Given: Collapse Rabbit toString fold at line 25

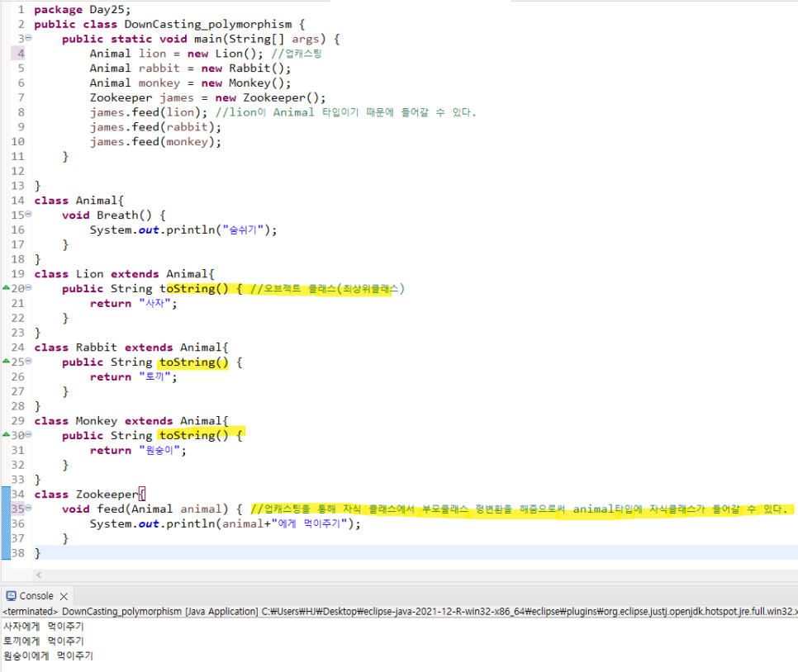Looking at the screenshot, I should [28, 362].
